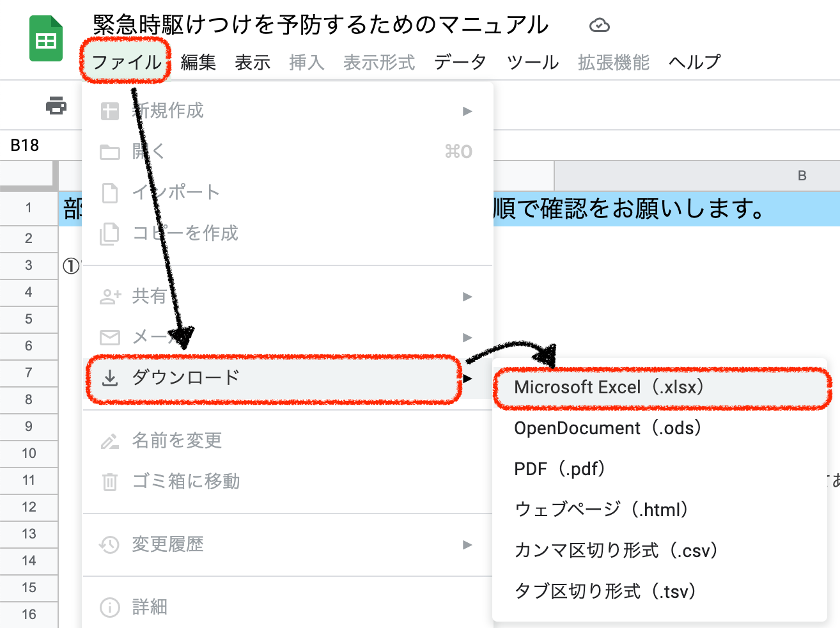The image size is (840, 628).
Task: Click the Google Sheets logo icon
Action: [x=46, y=40]
